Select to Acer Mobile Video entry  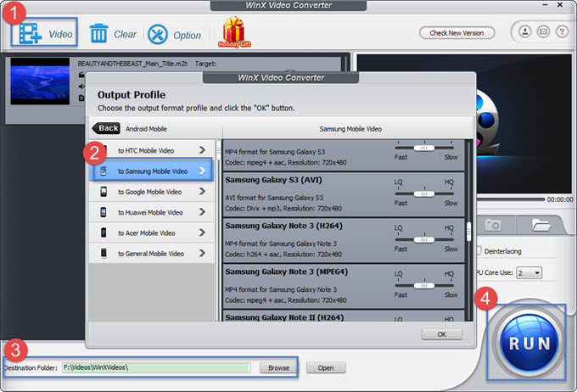point(151,232)
